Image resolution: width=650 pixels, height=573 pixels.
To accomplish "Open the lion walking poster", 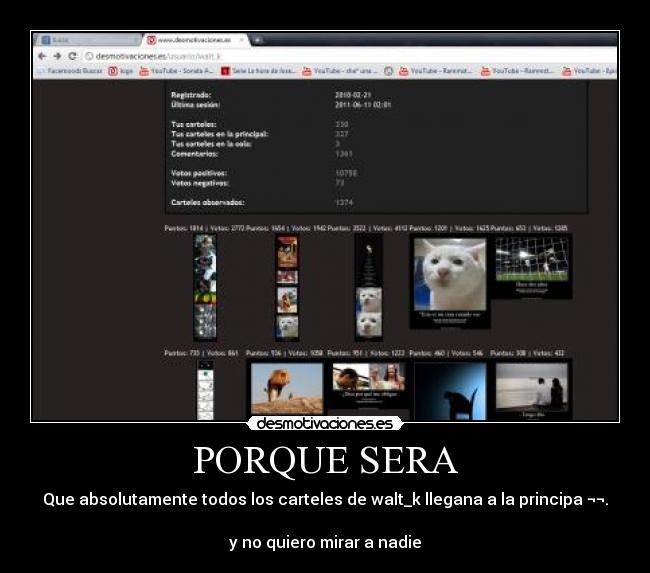I will pos(287,389).
